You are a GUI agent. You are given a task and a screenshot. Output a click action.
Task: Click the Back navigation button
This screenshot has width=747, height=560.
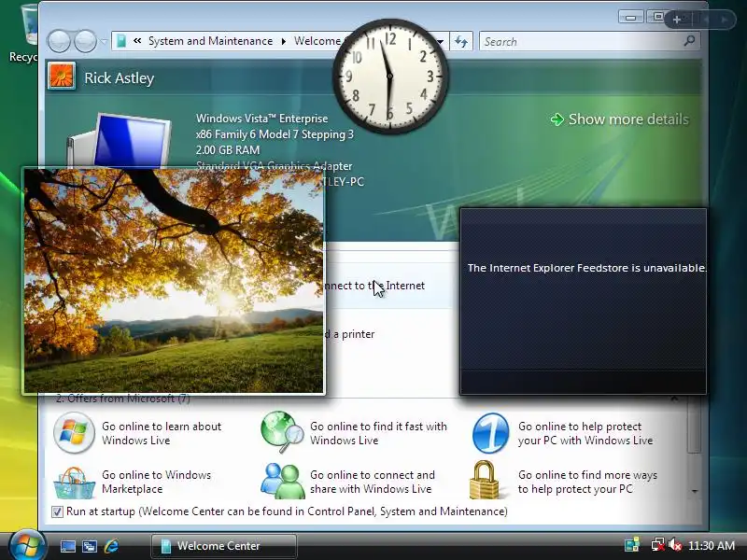pyautogui.click(x=59, y=41)
